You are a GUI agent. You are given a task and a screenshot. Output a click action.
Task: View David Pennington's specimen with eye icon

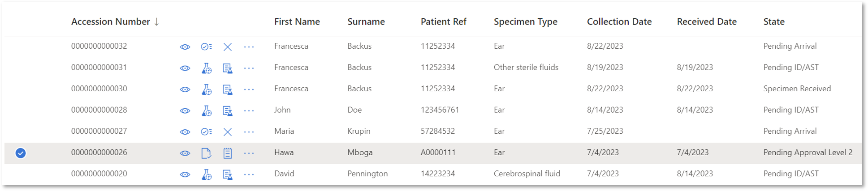coord(185,174)
